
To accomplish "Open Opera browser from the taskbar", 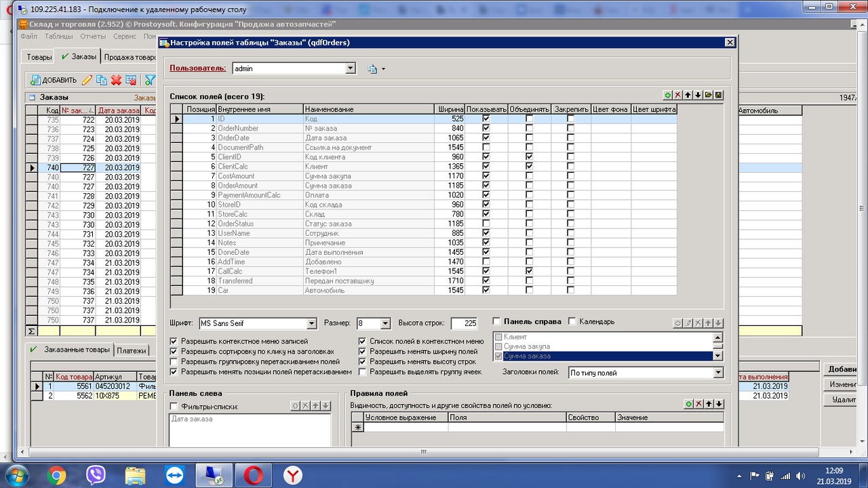I will (x=253, y=475).
